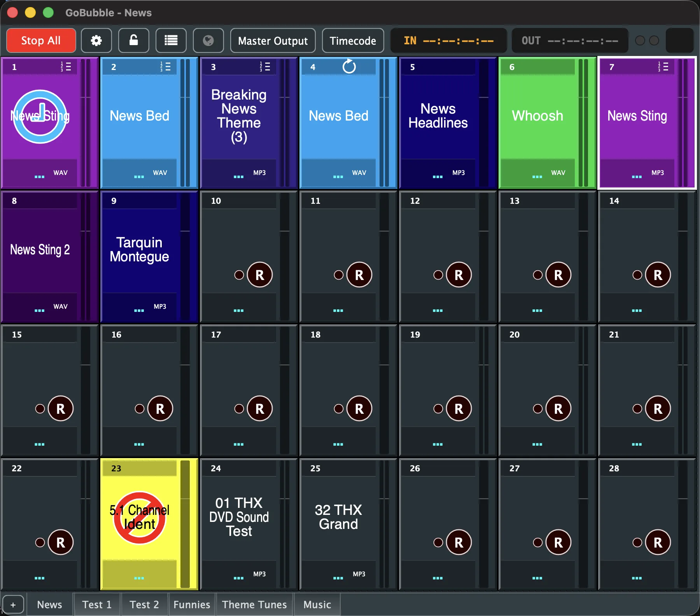Open options dots on pad 2
The width and height of the screenshot is (700, 616).
tap(139, 177)
